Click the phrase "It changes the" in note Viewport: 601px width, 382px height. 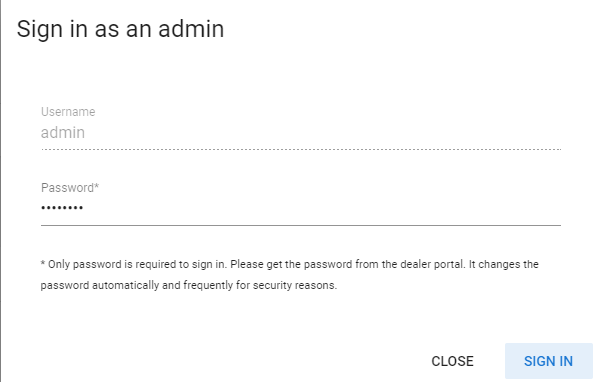coord(504,264)
